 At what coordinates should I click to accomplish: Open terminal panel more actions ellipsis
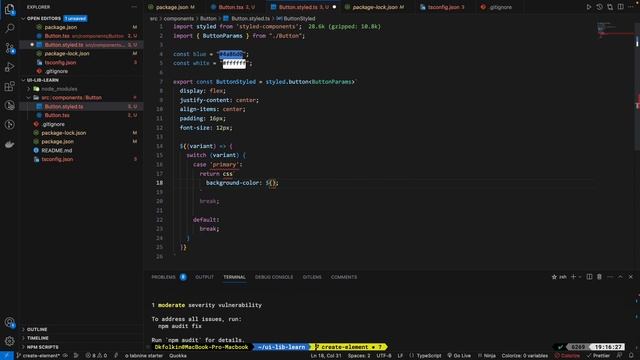[x=610, y=277]
